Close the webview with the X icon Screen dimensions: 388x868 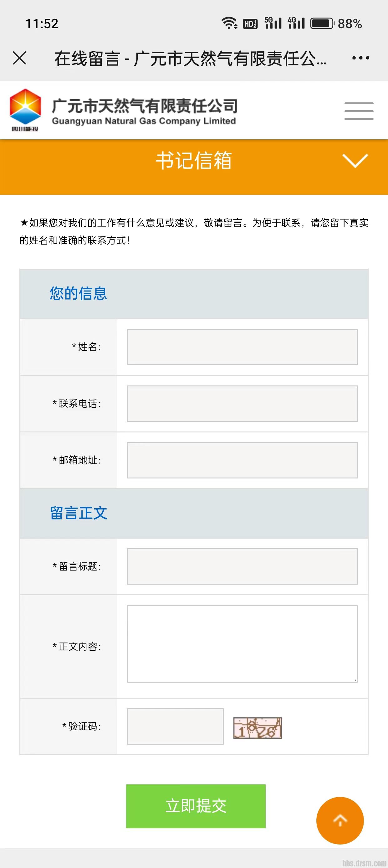pos(19,58)
